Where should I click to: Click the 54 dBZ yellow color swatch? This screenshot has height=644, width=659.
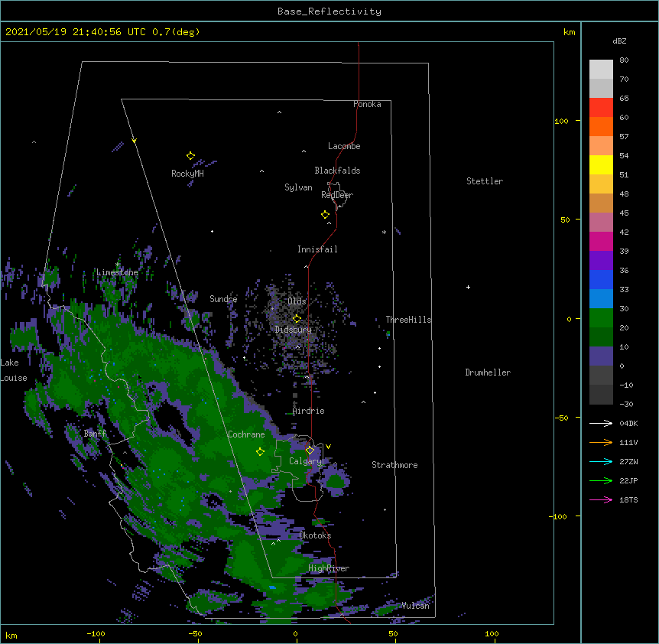601,164
